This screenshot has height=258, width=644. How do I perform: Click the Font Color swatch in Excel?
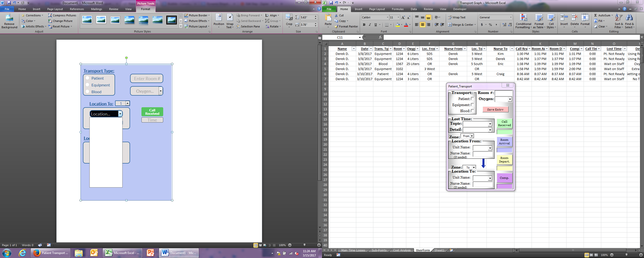(406, 25)
